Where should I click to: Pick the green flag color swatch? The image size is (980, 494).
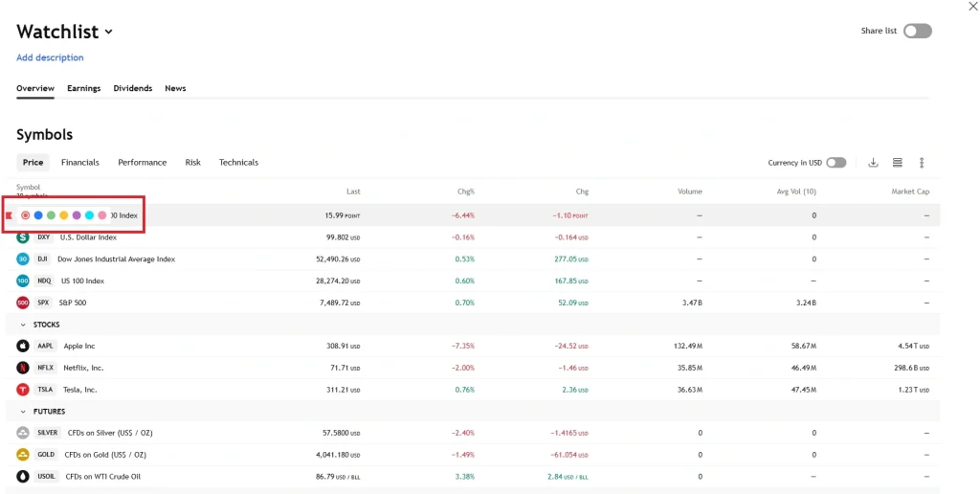[52, 215]
